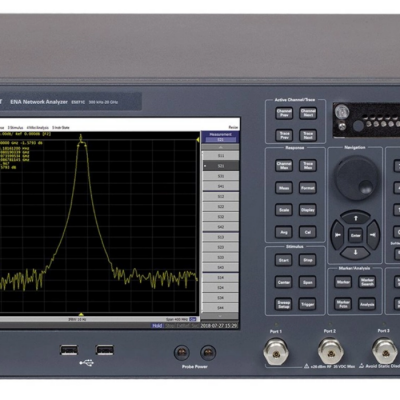Tap the Enter key in Navigation
The width and height of the screenshot is (400, 400).
355,235
